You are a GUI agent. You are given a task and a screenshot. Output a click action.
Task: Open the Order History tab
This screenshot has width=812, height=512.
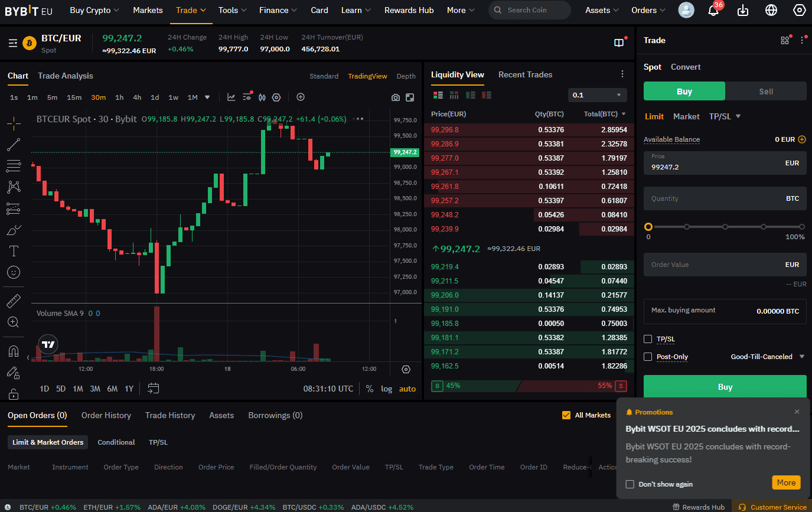106,415
